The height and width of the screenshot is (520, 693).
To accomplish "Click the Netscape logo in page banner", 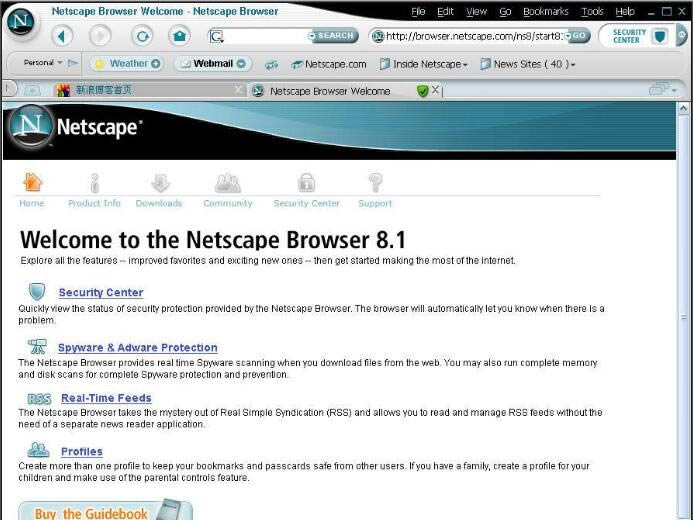I will [x=74, y=127].
